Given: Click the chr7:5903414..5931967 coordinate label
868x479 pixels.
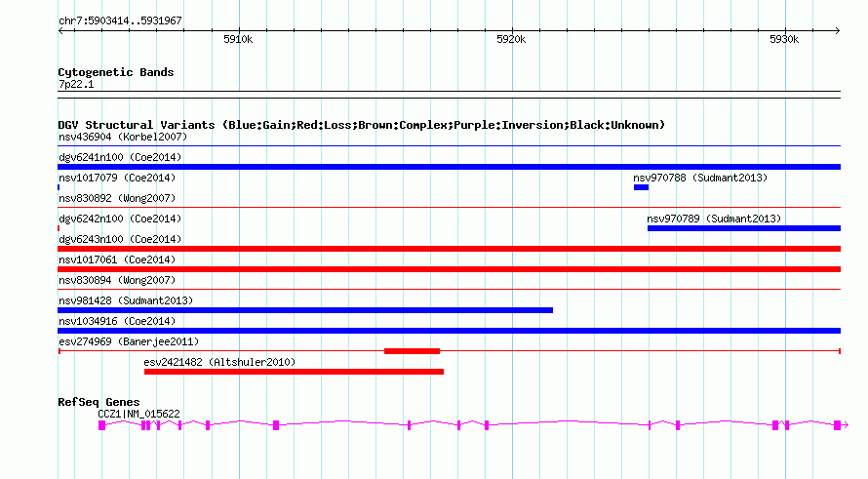Looking at the screenshot, I should pos(120,21).
